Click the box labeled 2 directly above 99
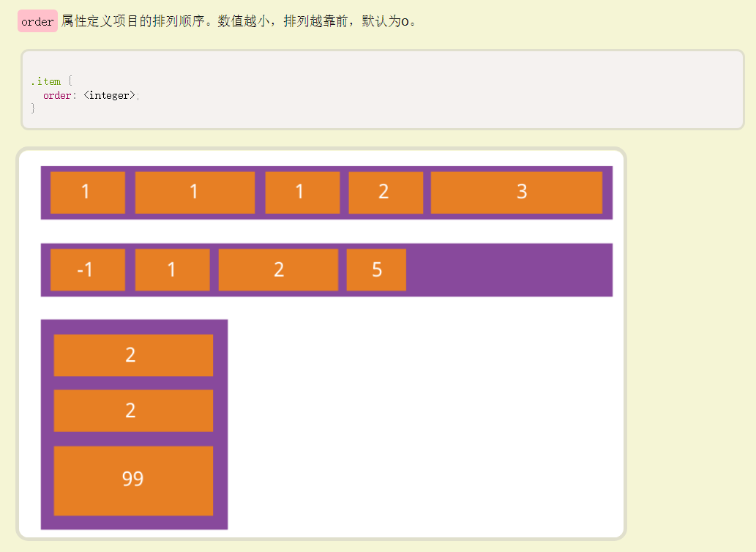This screenshot has width=756, height=552. [133, 411]
